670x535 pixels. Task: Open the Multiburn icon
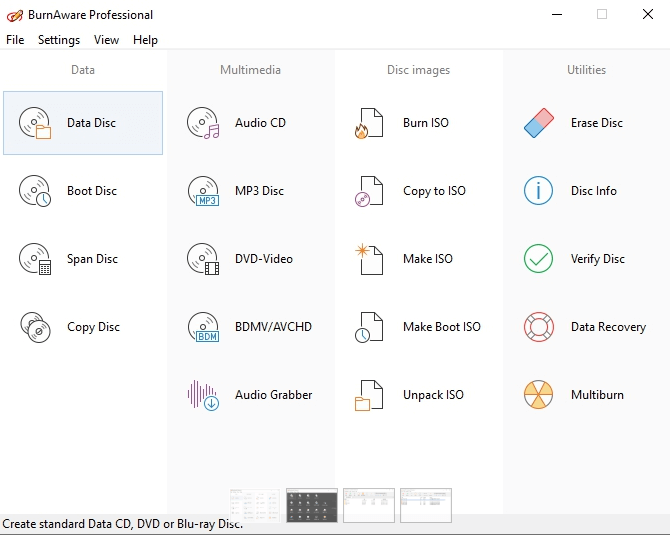(x=538, y=395)
